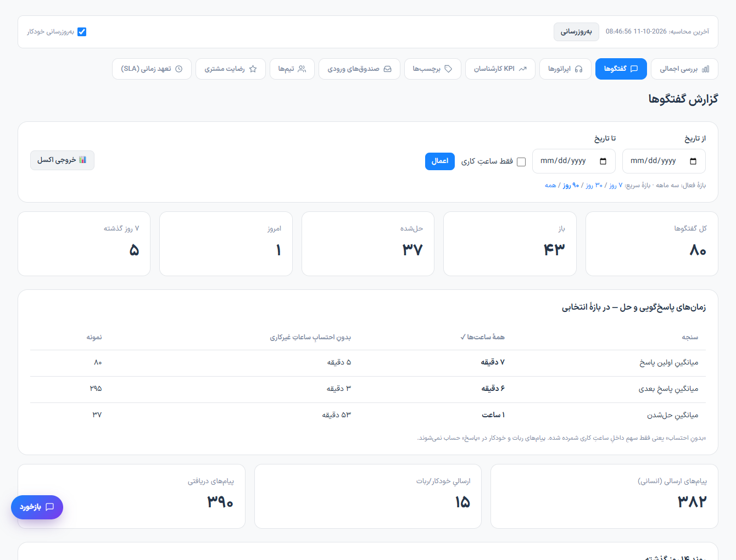Image resolution: width=736 pixels, height=560 pixels.
Task: Click the sample count ۲۹۵ in the table
Action: [x=96, y=389]
